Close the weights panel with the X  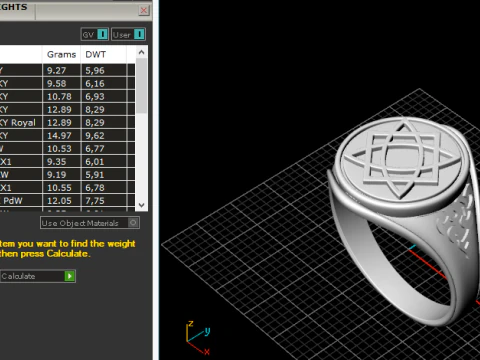(x=144, y=10)
